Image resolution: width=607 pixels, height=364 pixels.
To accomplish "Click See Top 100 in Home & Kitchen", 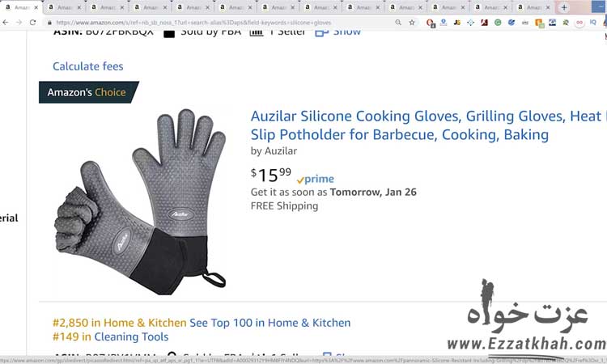I will point(270,323).
